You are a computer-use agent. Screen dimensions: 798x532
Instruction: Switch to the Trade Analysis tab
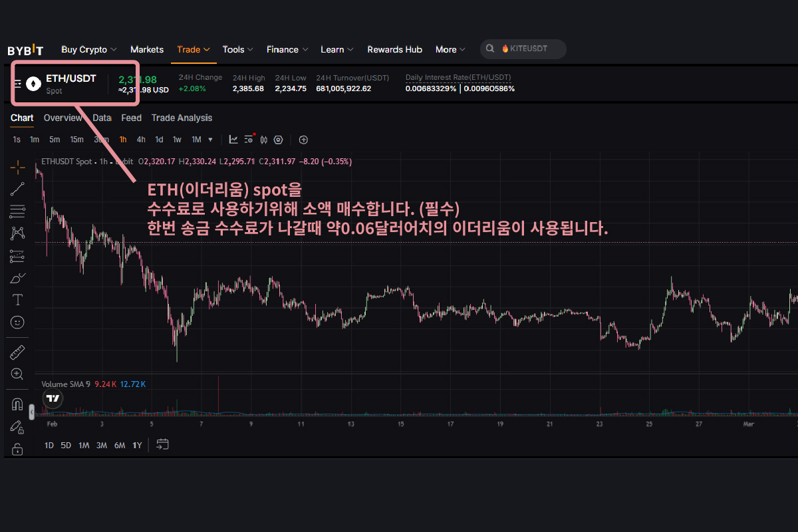tap(182, 118)
